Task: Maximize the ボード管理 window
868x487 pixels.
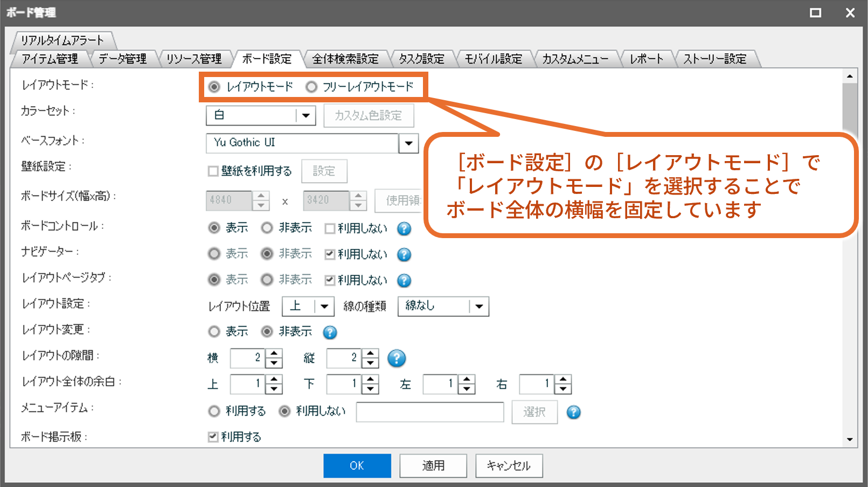Action: (816, 12)
